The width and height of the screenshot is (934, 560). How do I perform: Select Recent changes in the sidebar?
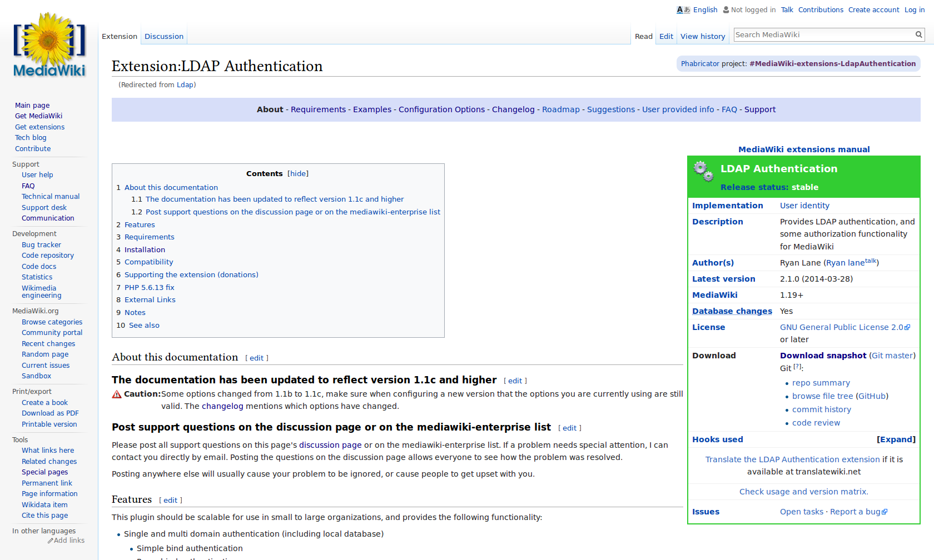(x=48, y=344)
